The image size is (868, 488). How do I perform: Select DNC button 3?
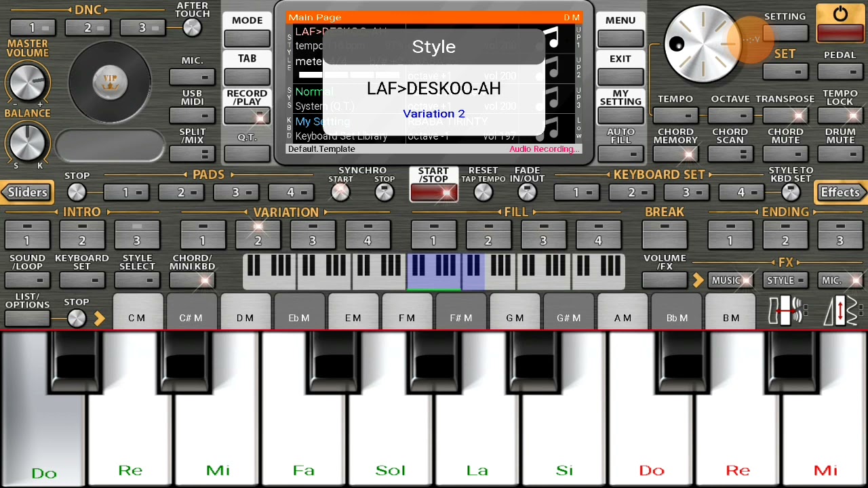tap(142, 28)
